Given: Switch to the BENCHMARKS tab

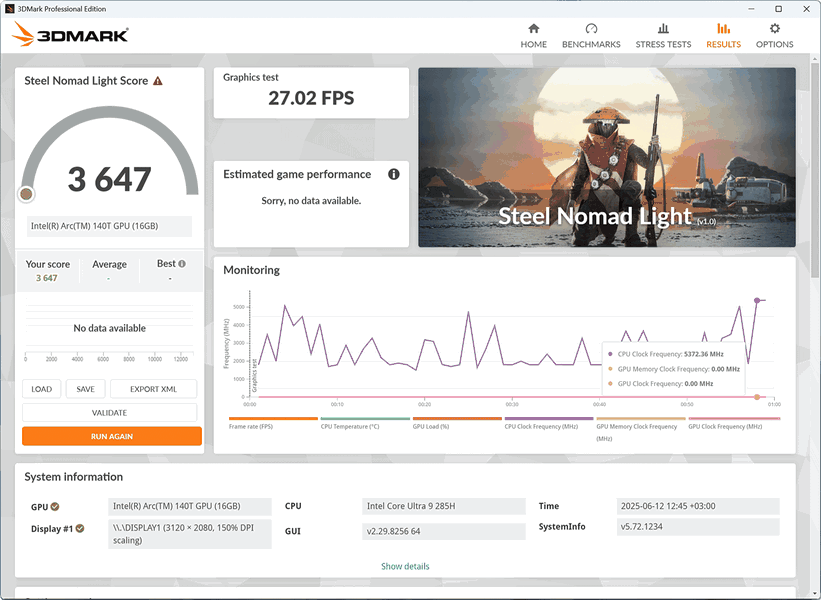Looking at the screenshot, I should (591, 36).
